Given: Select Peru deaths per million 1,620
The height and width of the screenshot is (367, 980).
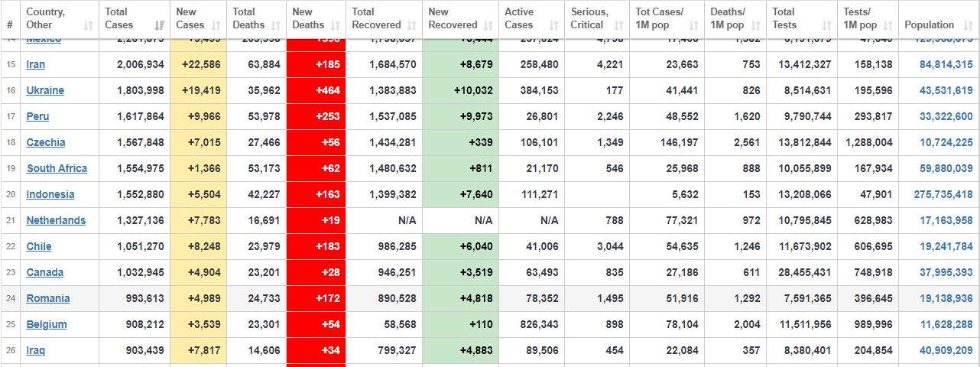Looking at the screenshot, I should (x=736, y=116).
